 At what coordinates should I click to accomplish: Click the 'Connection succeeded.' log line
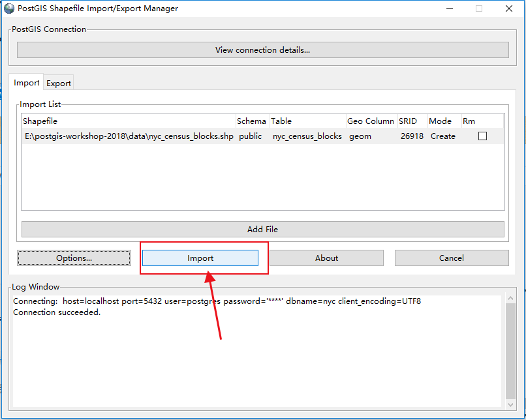pyautogui.click(x=57, y=312)
